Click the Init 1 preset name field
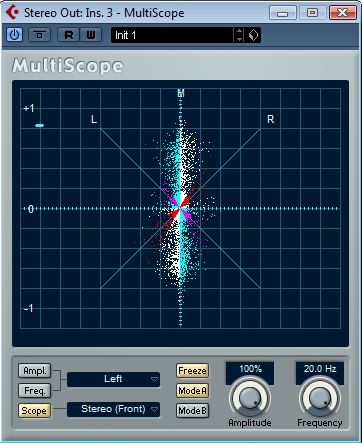Image resolution: width=362 pixels, height=443 pixels. pos(172,35)
